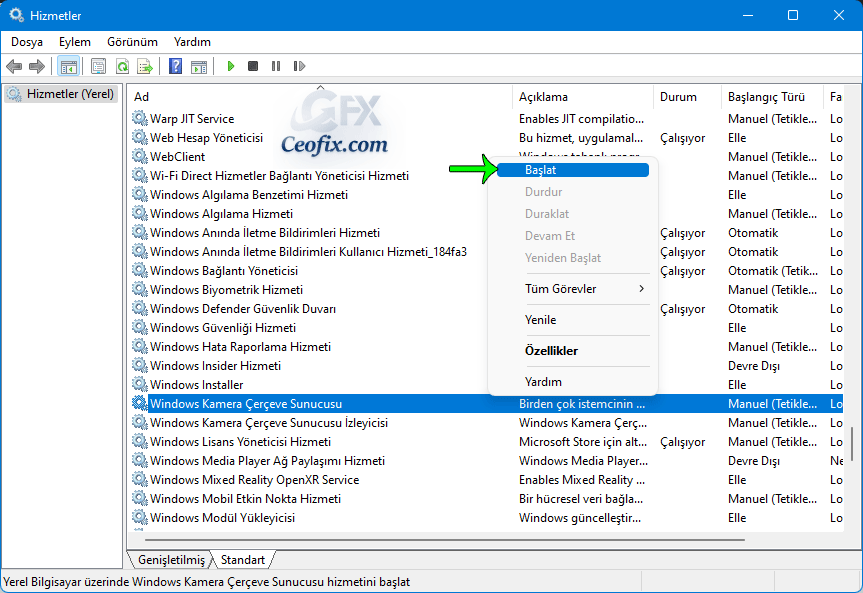863x593 pixels.
Task: Open the Dosya menu
Action: tap(26, 42)
